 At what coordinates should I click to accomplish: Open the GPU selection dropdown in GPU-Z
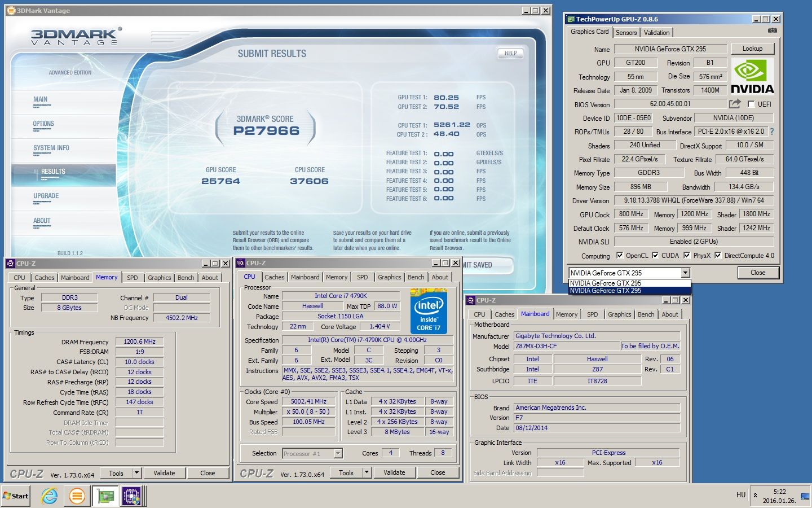685,273
